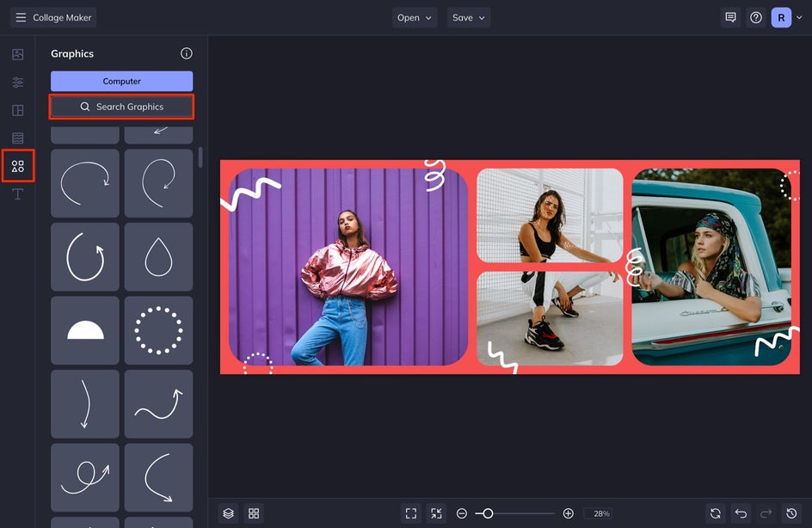Open the feedback chat icon
This screenshot has width=812, height=528.
pos(730,17)
